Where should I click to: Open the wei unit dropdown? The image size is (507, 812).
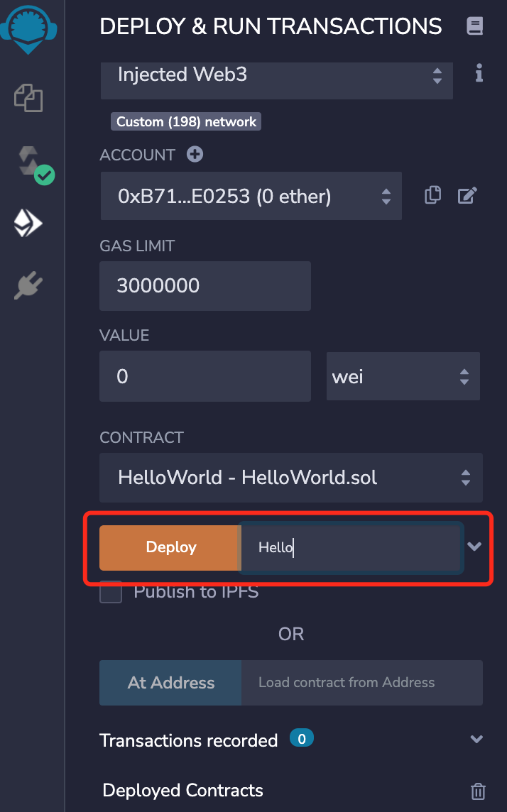(403, 376)
